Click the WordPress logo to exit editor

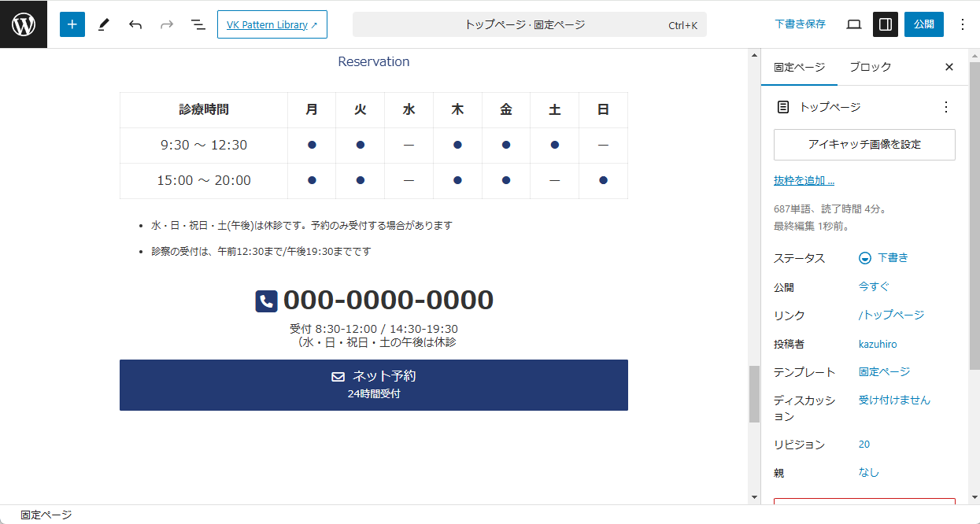[24, 24]
